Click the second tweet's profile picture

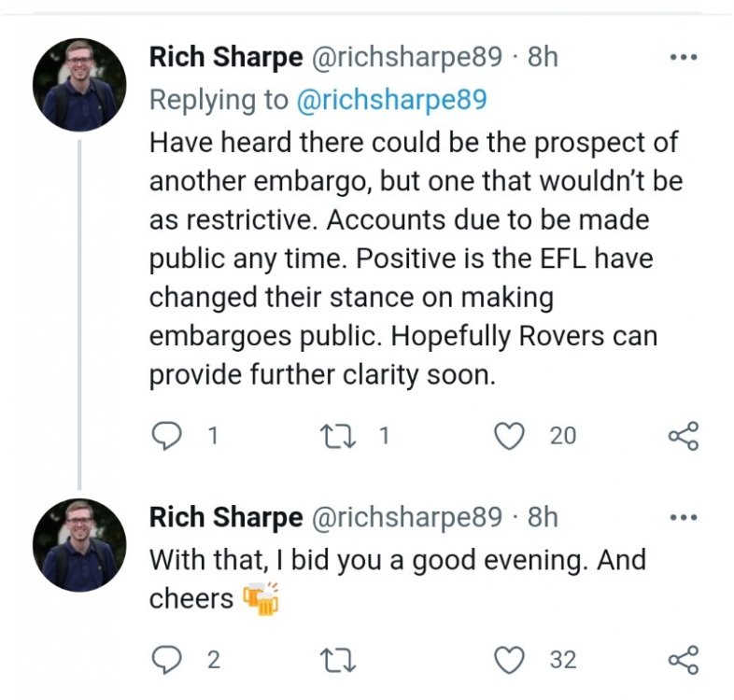(x=79, y=545)
